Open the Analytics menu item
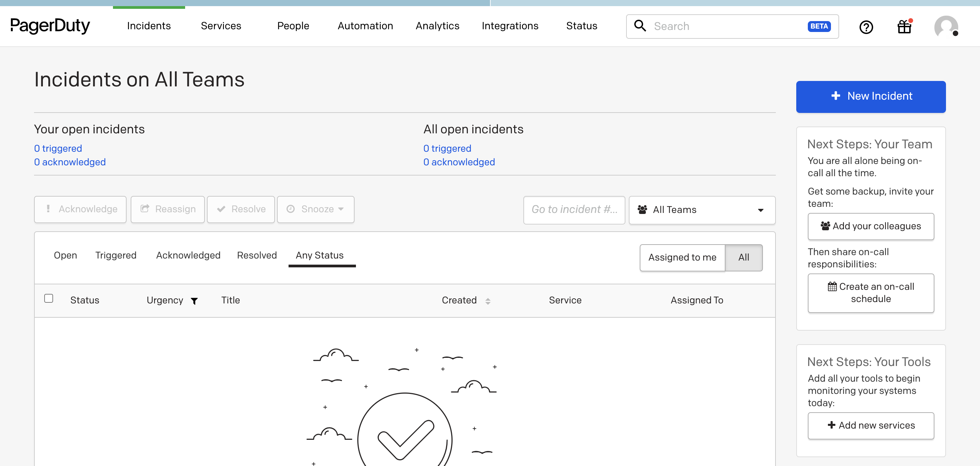The width and height of the screenshot is (980, 466). tap(438, 26)
